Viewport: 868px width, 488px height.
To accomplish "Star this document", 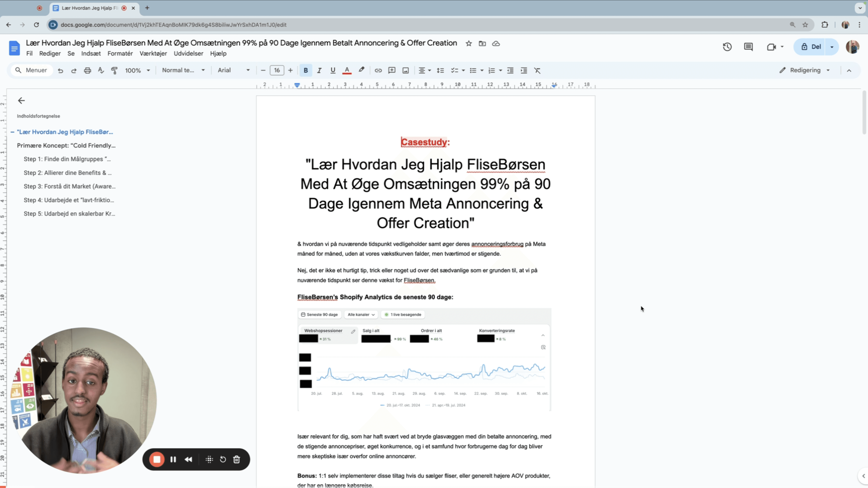I will 469,43.
